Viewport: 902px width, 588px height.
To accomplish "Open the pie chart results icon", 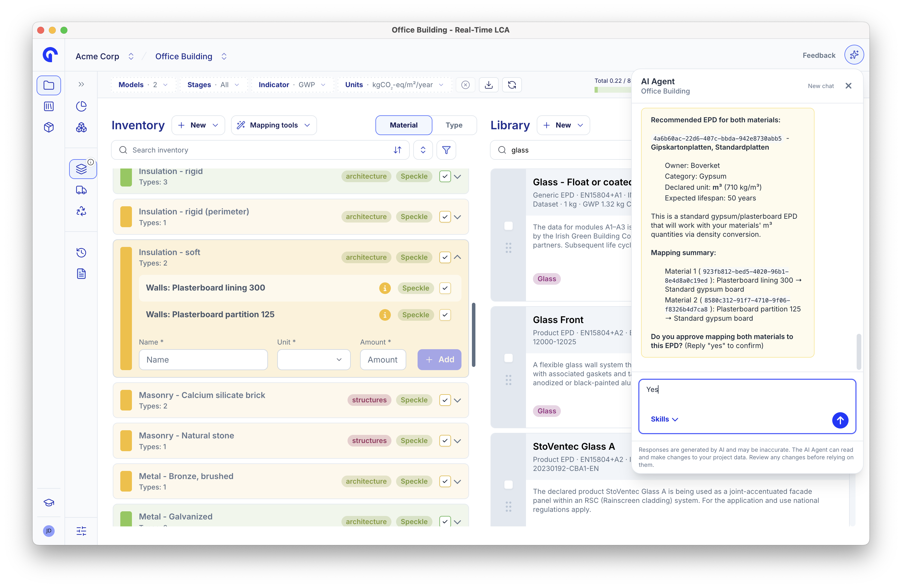I will (x=81, y=106).
